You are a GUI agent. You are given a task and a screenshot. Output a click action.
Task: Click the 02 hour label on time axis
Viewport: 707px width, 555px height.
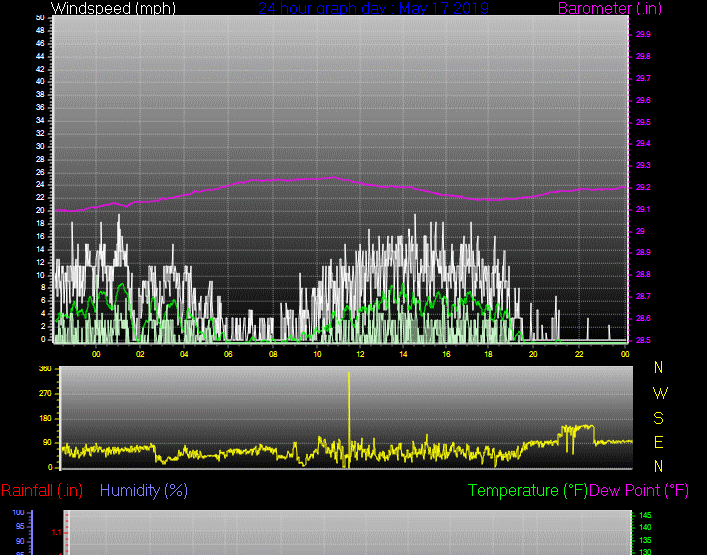tap(140, 354)
